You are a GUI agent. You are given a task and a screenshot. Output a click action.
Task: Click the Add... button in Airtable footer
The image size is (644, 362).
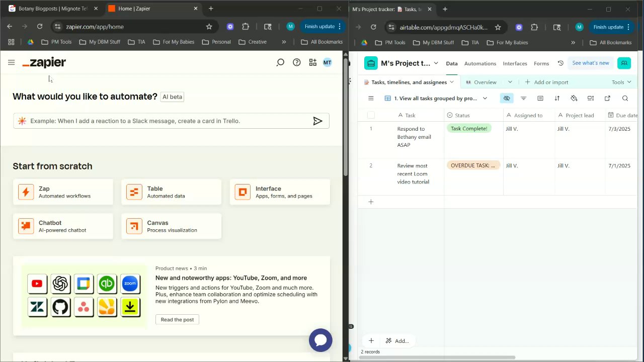point(397,341)
